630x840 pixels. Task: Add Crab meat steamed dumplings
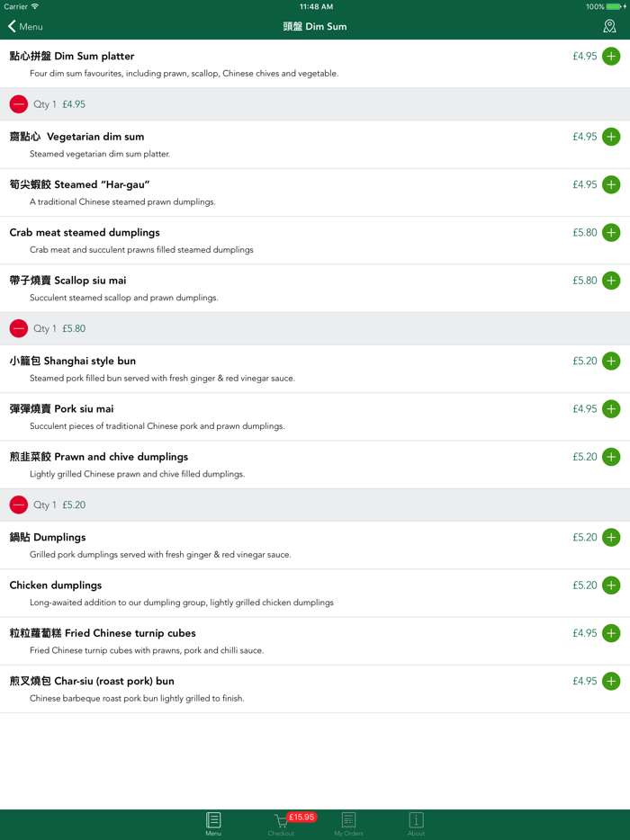[x=611, y=233]
